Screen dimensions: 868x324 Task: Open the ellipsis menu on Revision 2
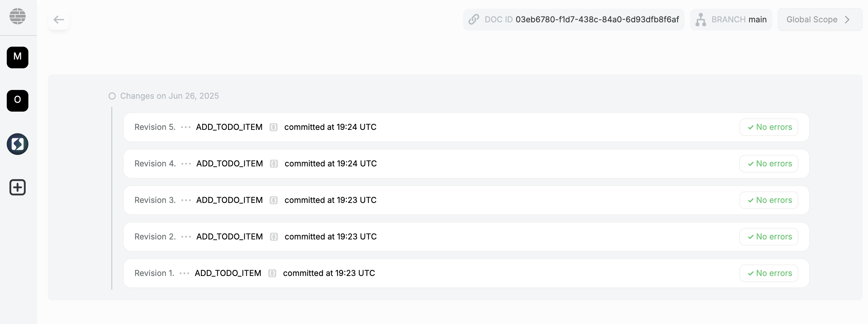(185, 237)
